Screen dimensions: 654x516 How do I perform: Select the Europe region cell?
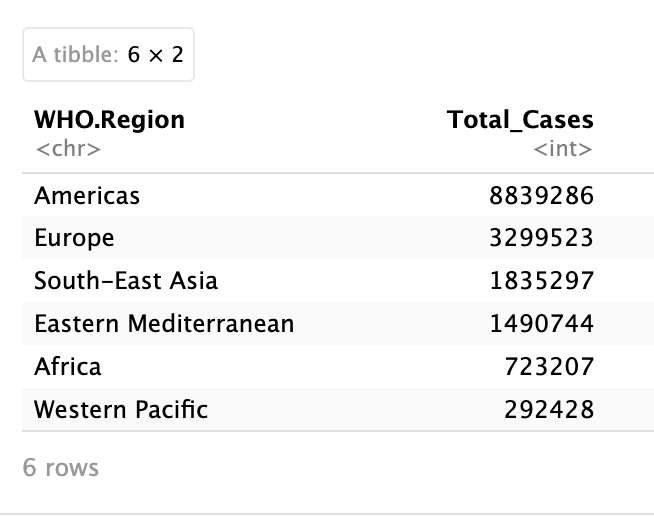click(74, 238)
